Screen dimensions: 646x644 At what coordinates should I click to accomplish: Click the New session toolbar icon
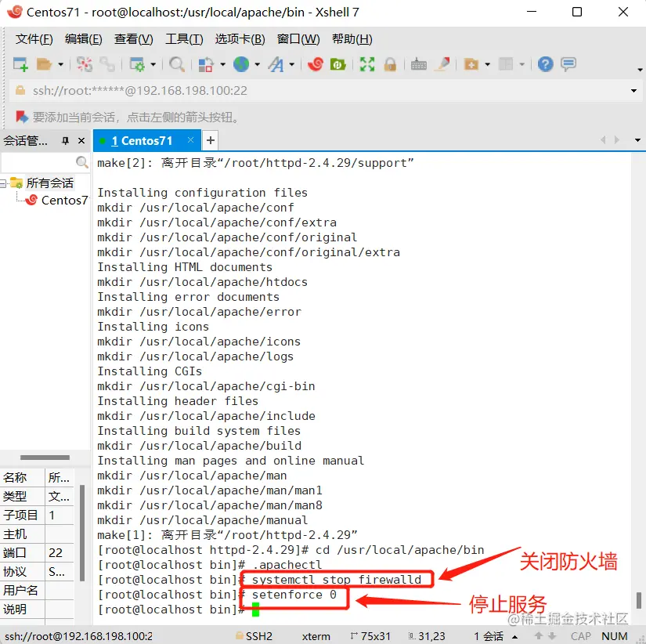tap(20, 64)
